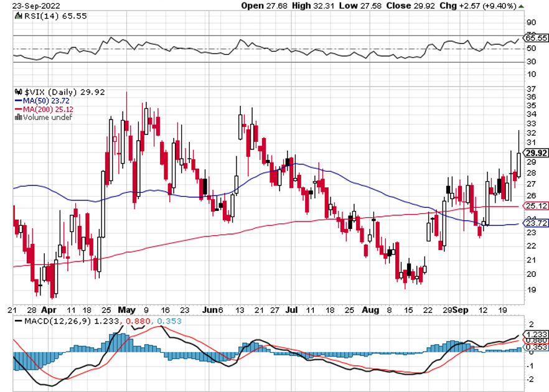
Task: Click the blue 23.72 MA(50) axis tag
Action: coord(536,223)
